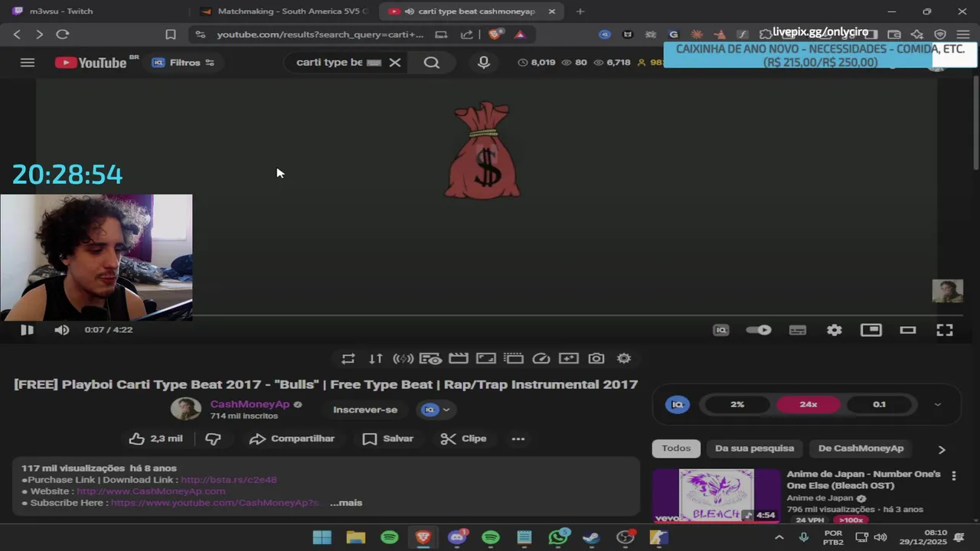Click Brave Shields lion icon
This screenshot has height=551, width=980.
(x=495, y=34)
